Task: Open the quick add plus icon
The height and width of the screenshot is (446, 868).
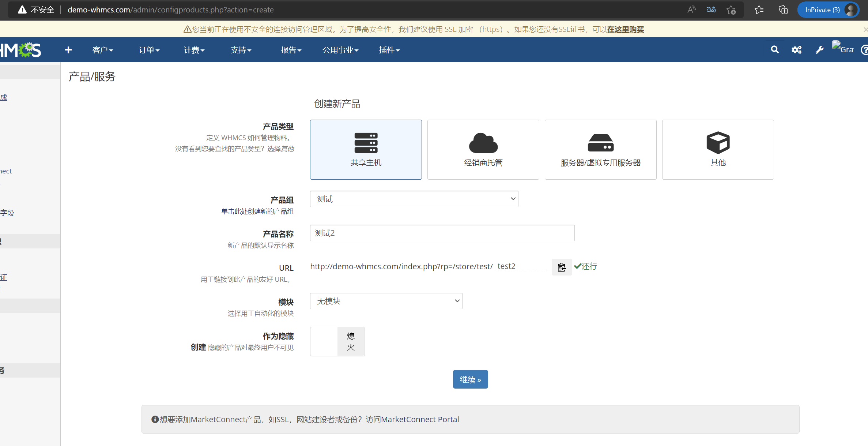Action: (68, 50)
